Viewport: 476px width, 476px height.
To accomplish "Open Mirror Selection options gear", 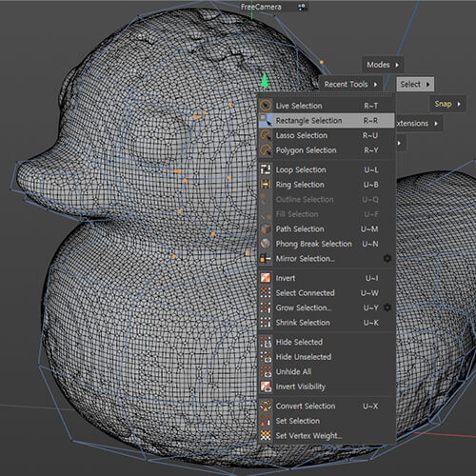I will pos(387,258).
